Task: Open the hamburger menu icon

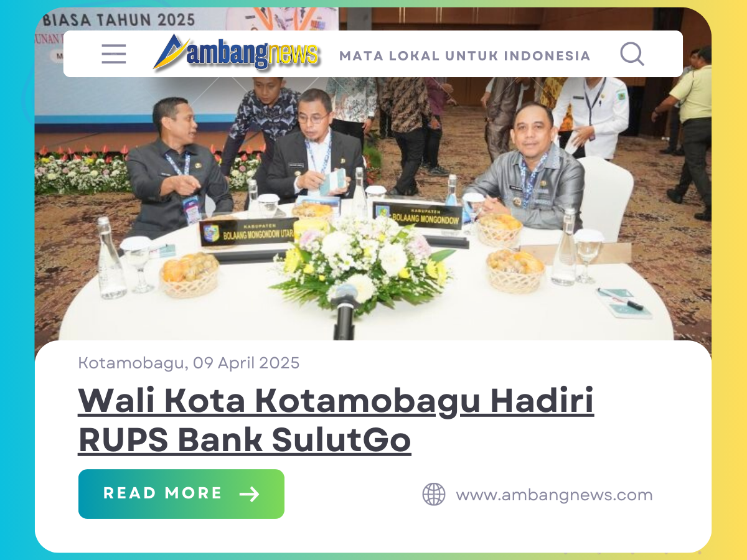Action: tap(114, 55)
